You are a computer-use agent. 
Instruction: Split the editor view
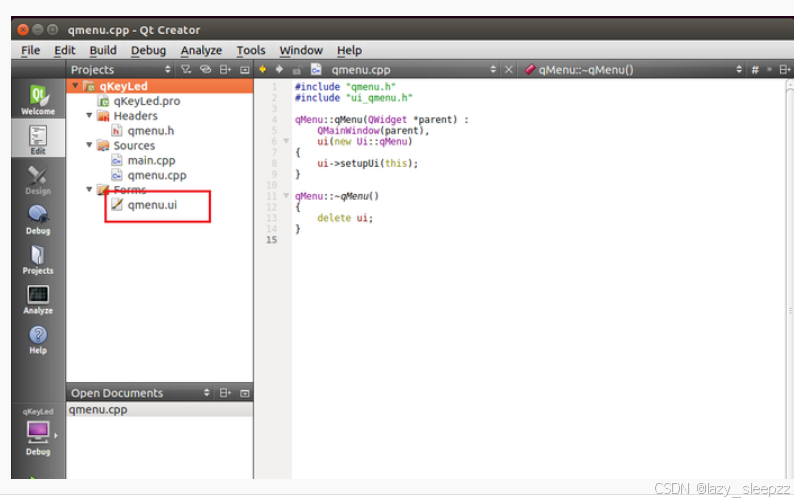pyautogui.click(x=785, y=70)
